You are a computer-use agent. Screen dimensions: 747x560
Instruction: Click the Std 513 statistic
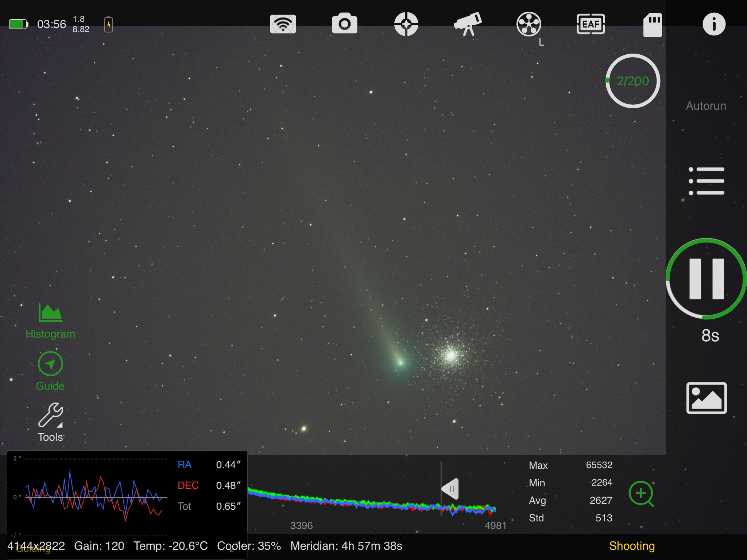[570, 518]
